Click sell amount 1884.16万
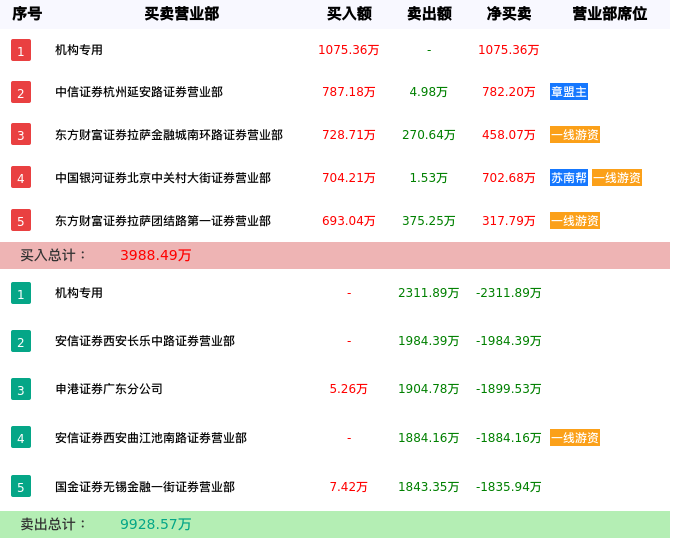 429,437
